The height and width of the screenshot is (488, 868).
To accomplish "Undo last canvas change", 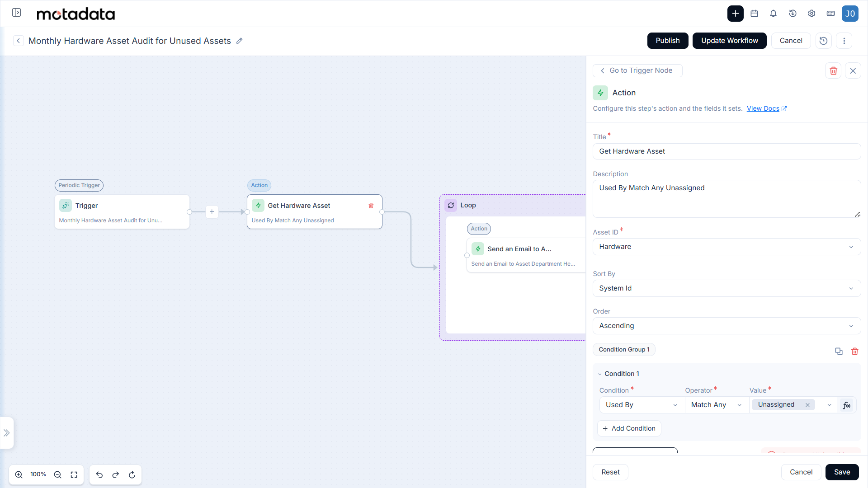I will pos(99,474).
